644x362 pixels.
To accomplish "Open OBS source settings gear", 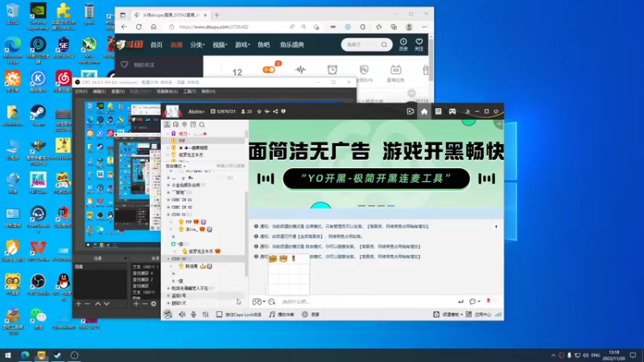I will pyautogui.click(x=154, y=304).
